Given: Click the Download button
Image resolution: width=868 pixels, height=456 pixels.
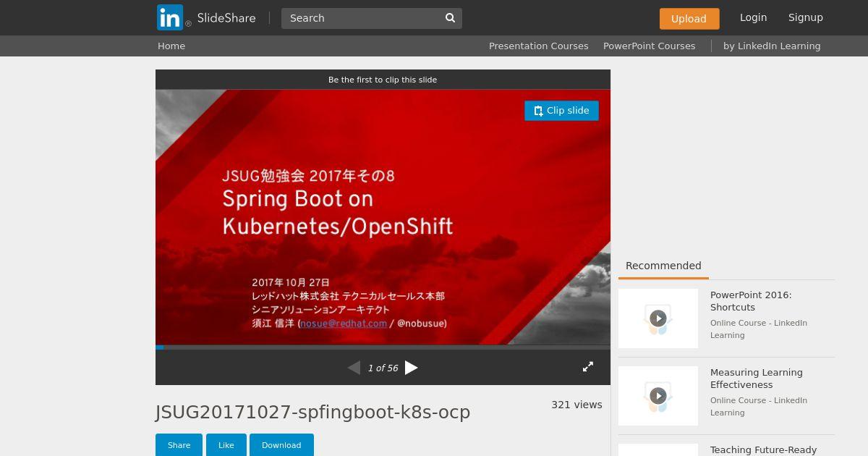Looking at the screenshot, I should [x=281, y=445].
